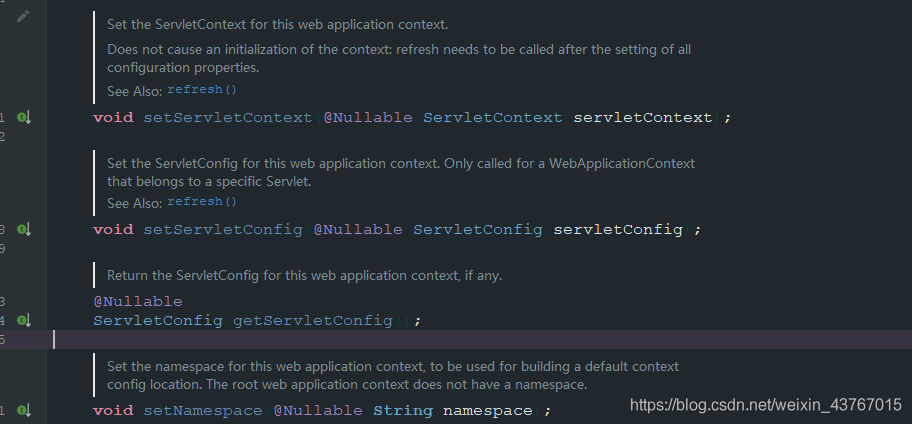Open refresh() link in ServletConfig doc

[202, 201]
